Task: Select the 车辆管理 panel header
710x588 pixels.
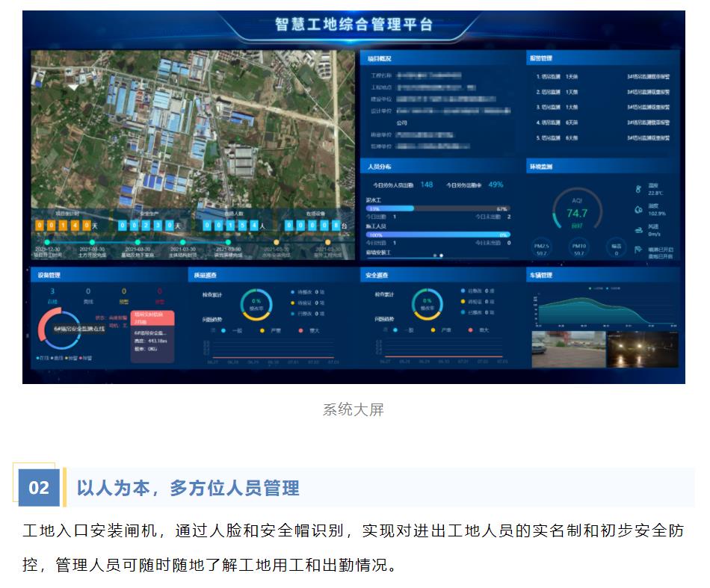Action: (541, 273)
